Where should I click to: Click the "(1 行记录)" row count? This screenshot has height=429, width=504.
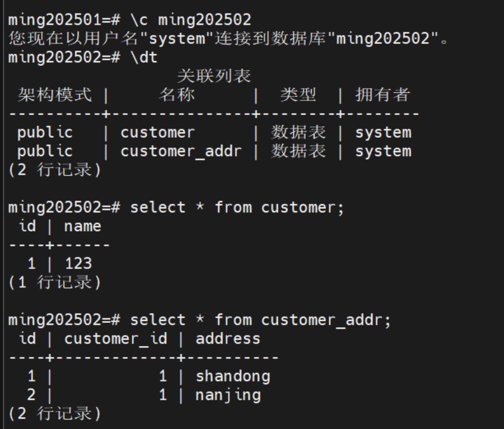55,282
